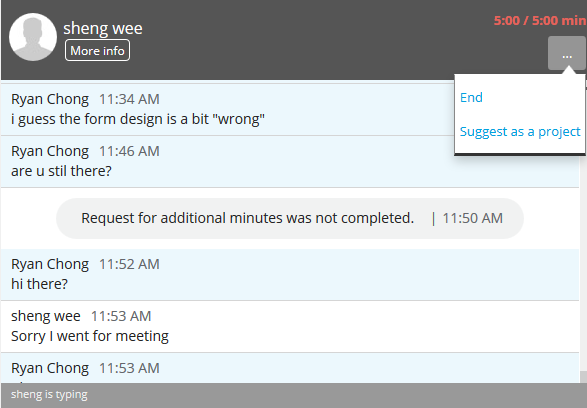Click the 11:46 AM timestamp
This screenshot has width=587, height=408.
point(129,151)
